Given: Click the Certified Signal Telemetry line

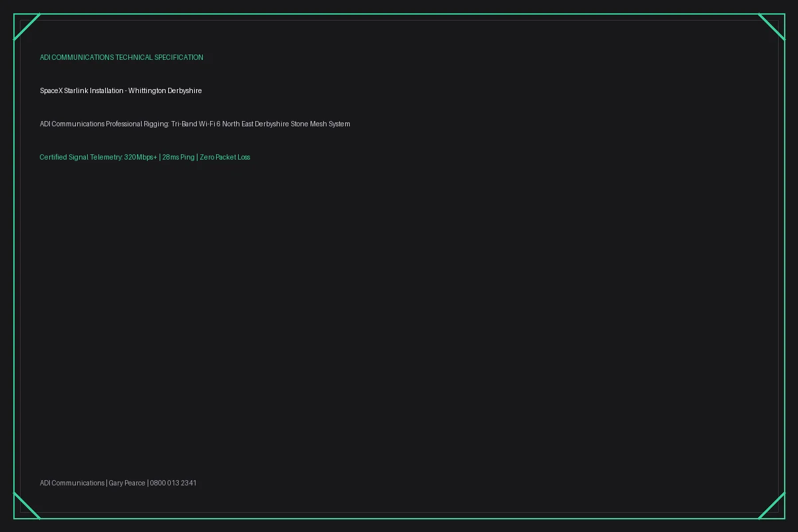Looking at the screenshot, I should click(x=145, y=158).
